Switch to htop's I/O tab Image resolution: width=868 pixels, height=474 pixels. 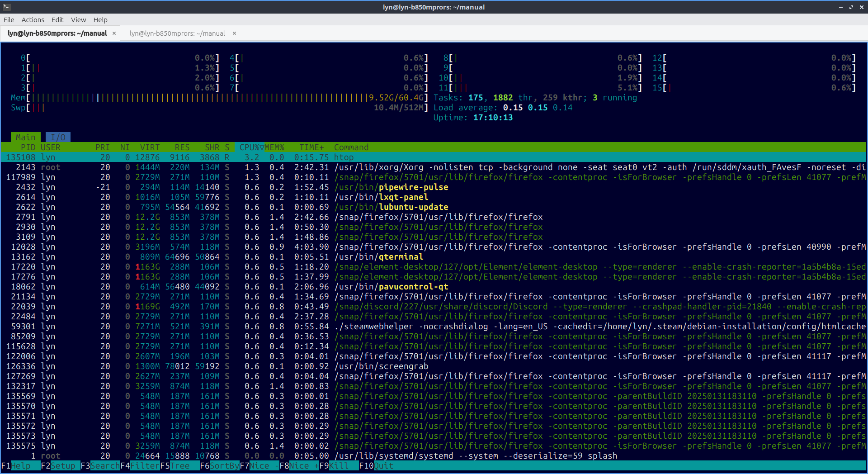tap(58, 137)
